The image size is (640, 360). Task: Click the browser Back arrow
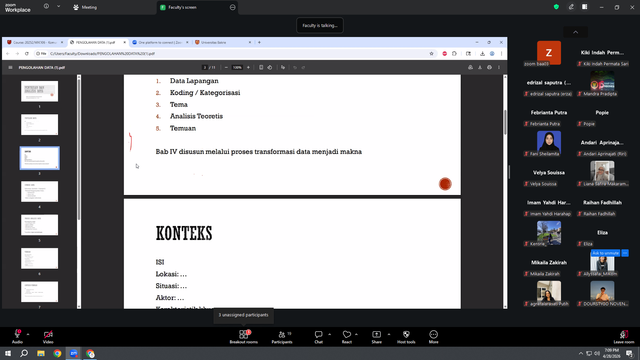tap(7, 53)
